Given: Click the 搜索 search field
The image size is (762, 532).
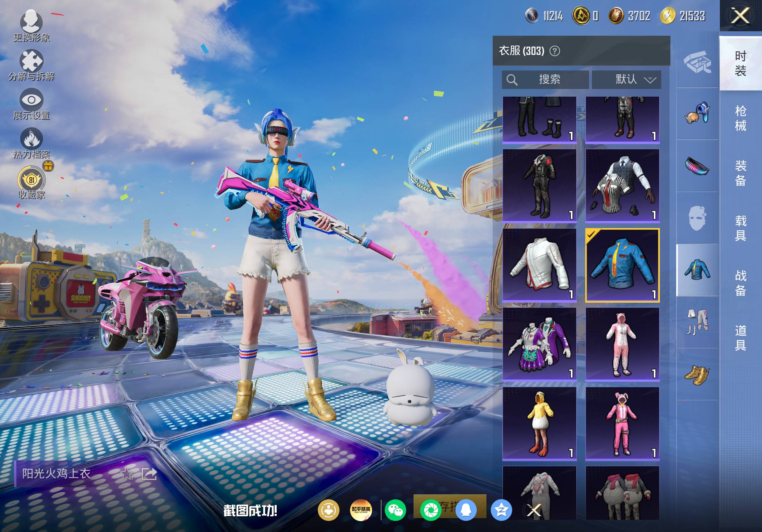Looking at the screenshot, I should [x=545, y=80].
